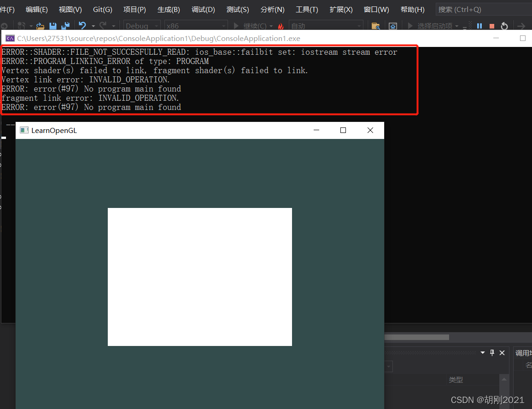The height and width of the screenshot is (409, 532).
Task: Click the 类型 column header
Action: pos(456,380)
